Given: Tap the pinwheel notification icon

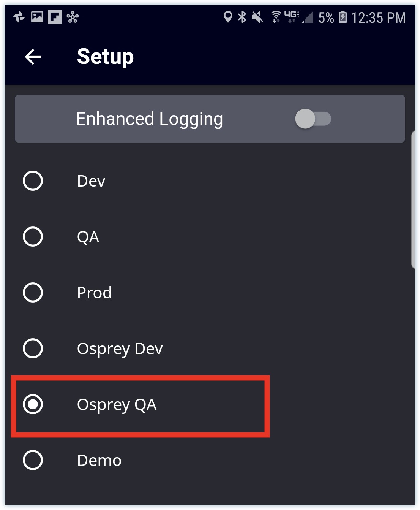Looking at the screenshot, I should pyautogui.click(x=19, y=17).
